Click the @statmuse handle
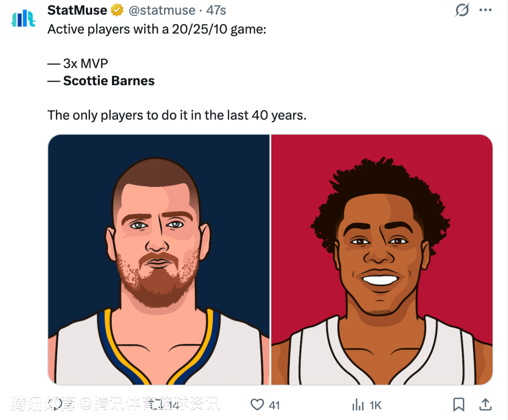The width and height of the screenshot is (508, 420). coord(162,10)
